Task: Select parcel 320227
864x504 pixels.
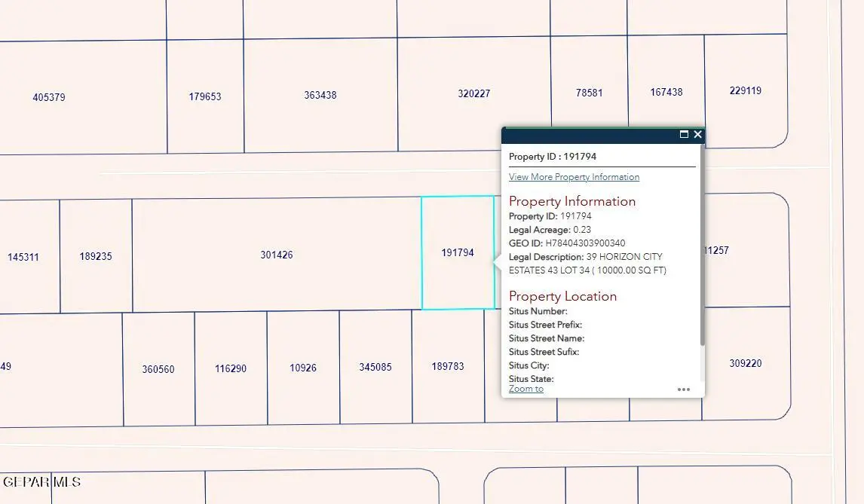Action: point(474,93)
